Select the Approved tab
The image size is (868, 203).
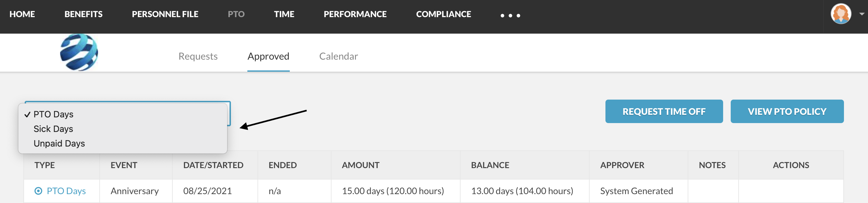(268, 56)
